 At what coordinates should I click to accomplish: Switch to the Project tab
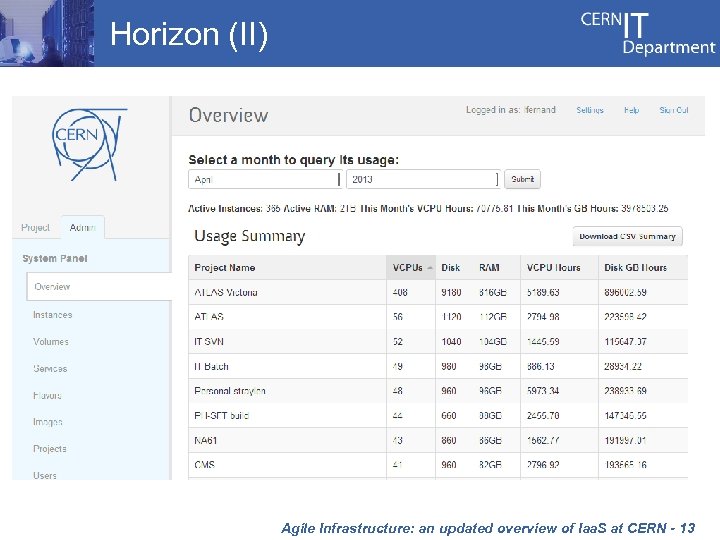pos(35,227)
